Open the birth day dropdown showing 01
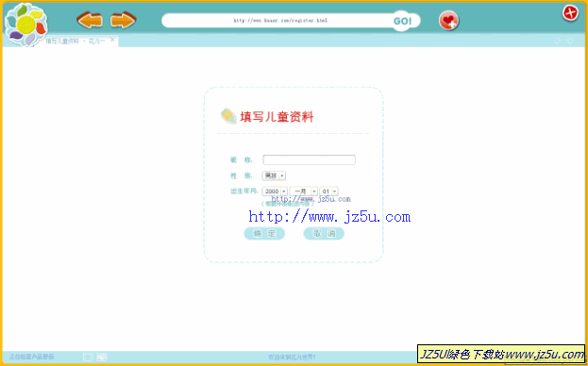This screenshot has width=588, height=366. click(x=328, y=191)
